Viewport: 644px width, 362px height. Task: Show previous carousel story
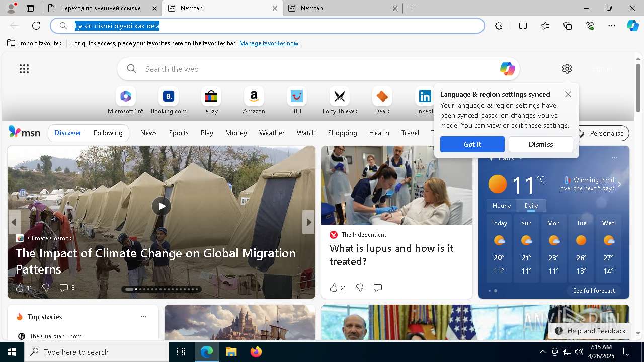(14, 222)
